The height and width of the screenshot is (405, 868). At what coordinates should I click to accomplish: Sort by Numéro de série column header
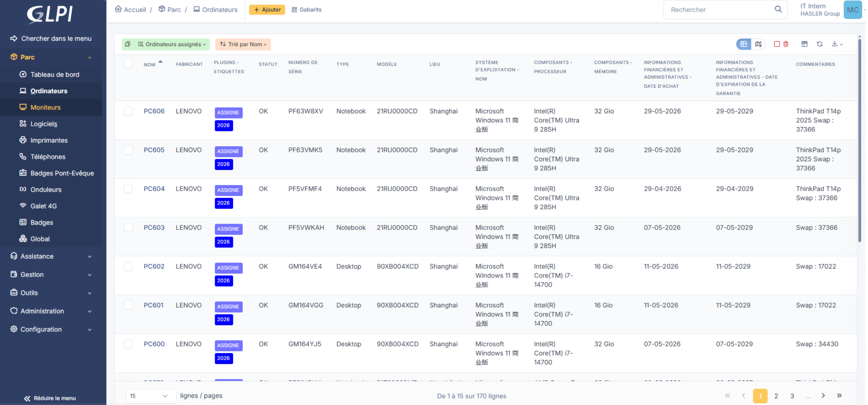click(302, 67)
